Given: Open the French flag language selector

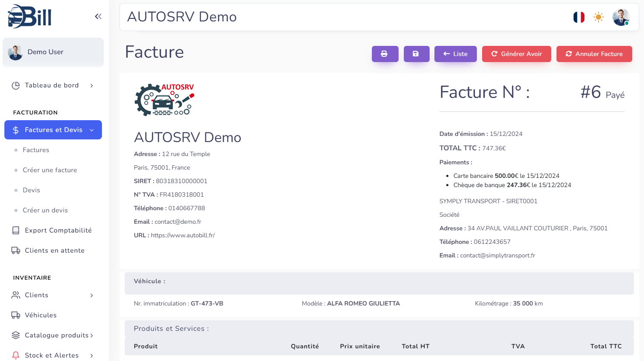Looking at the screenshot, I should pos(579,17).
